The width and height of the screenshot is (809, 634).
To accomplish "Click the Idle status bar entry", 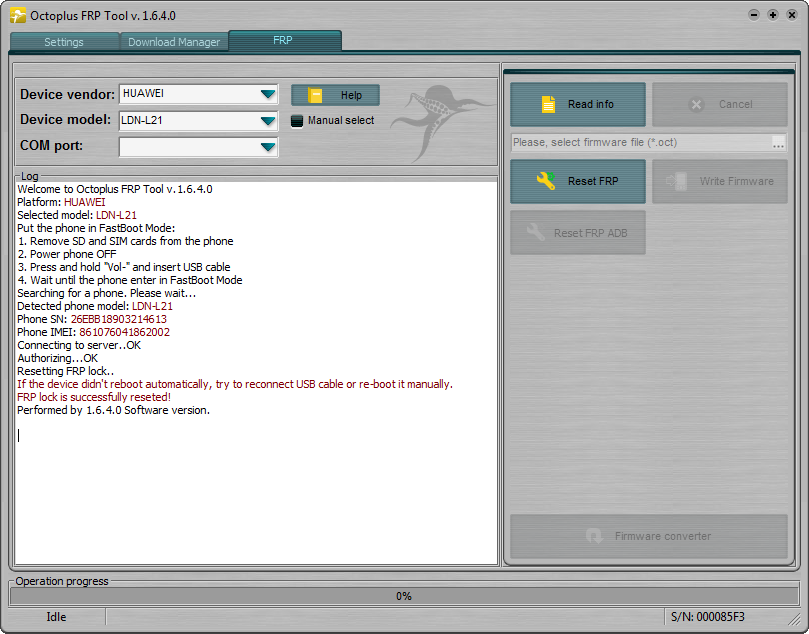I will [x=56, y=617].
